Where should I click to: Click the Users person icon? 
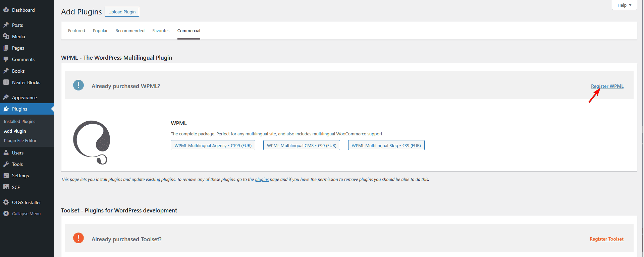tap(6, 153)
